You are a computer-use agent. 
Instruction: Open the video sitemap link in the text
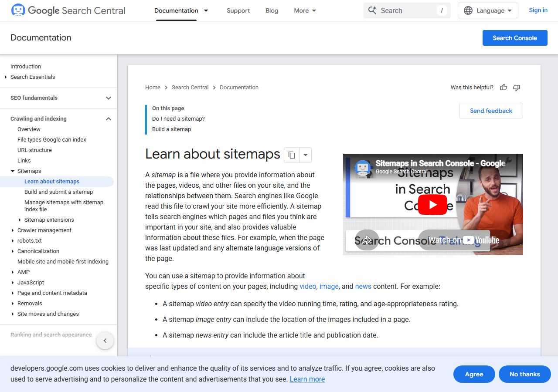[308, 287]
